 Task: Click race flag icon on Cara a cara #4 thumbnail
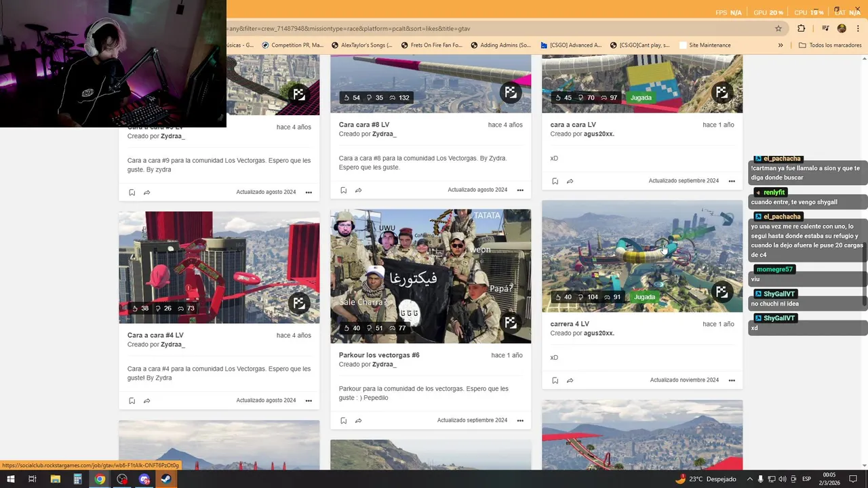tap(299, 303)
